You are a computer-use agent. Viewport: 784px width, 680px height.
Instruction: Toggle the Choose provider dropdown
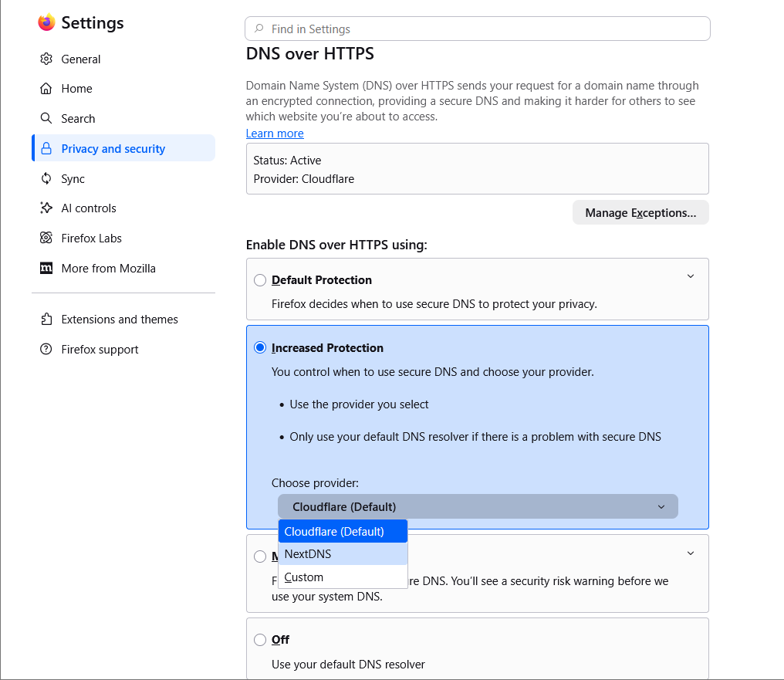tap(478, 506)
